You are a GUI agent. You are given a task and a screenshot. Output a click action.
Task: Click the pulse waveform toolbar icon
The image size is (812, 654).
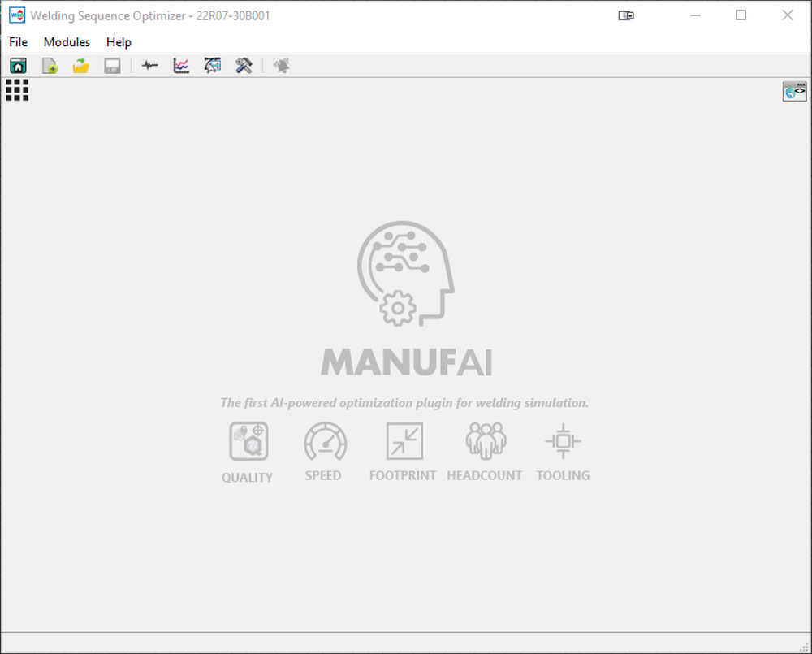pyautogui.click(x=149, y=66)
